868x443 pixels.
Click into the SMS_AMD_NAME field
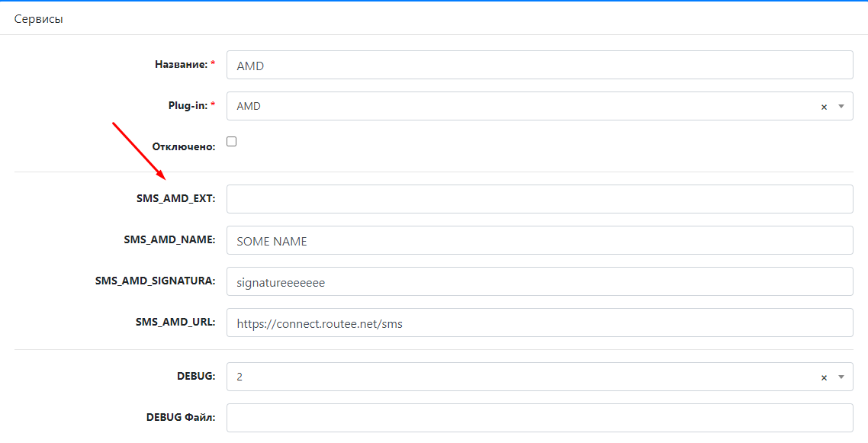pyautogui.click(x=540, y=241)
